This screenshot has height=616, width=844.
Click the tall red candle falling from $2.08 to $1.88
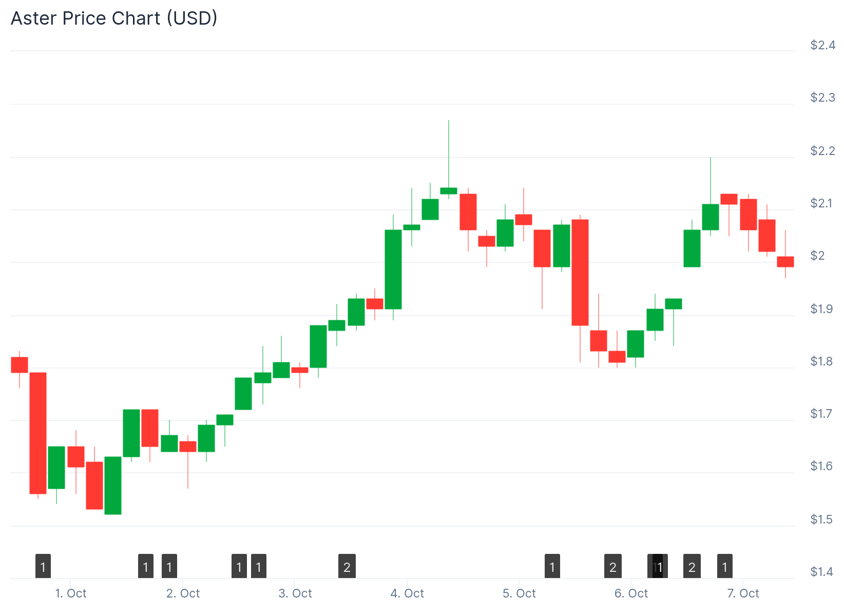[x=580, y=272]
